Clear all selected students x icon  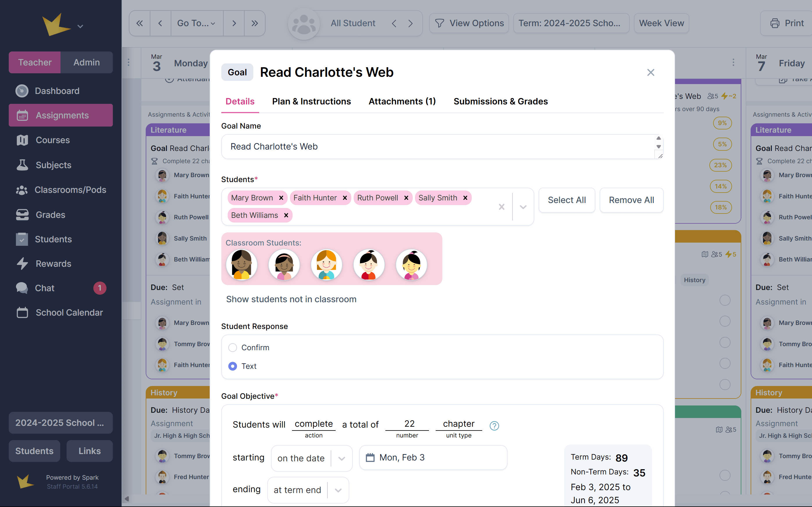pos(501,207)
